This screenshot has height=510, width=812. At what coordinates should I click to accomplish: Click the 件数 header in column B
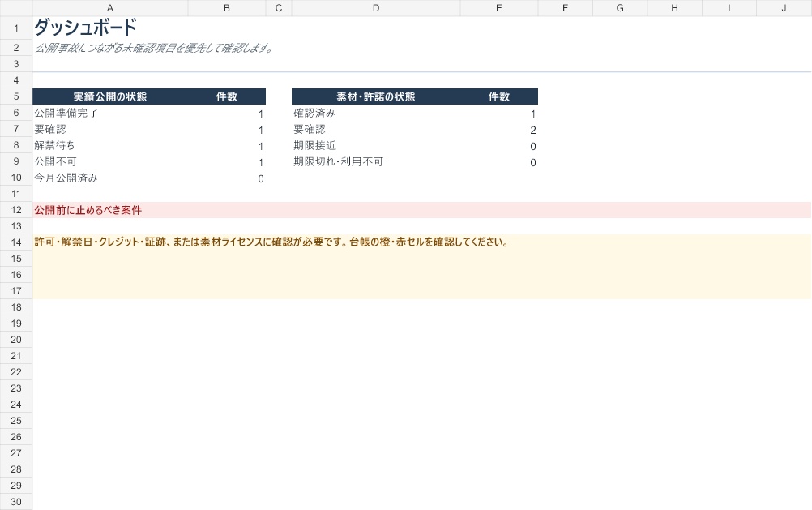227,96
